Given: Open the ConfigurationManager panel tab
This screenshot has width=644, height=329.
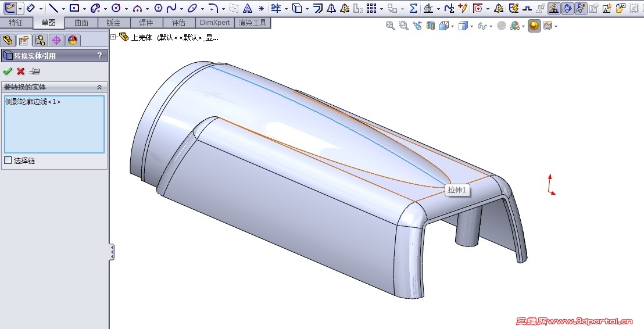Looking at the screenshot, I should pyautogui.click(x=40, y=40).
